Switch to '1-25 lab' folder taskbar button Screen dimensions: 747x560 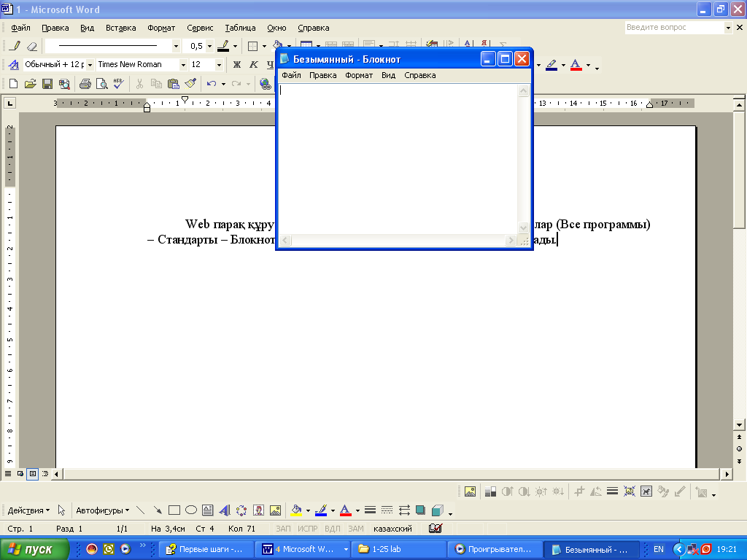[399, 549]
